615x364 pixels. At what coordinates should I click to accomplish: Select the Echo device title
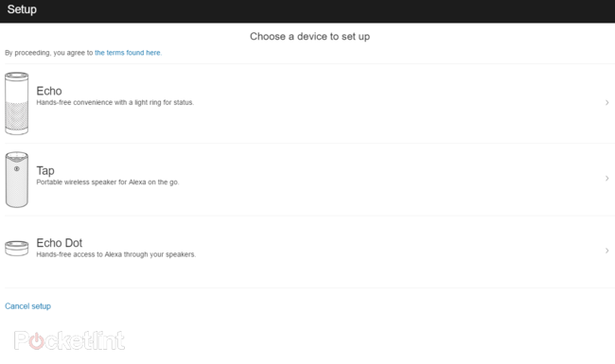click(x=49, y=91)
